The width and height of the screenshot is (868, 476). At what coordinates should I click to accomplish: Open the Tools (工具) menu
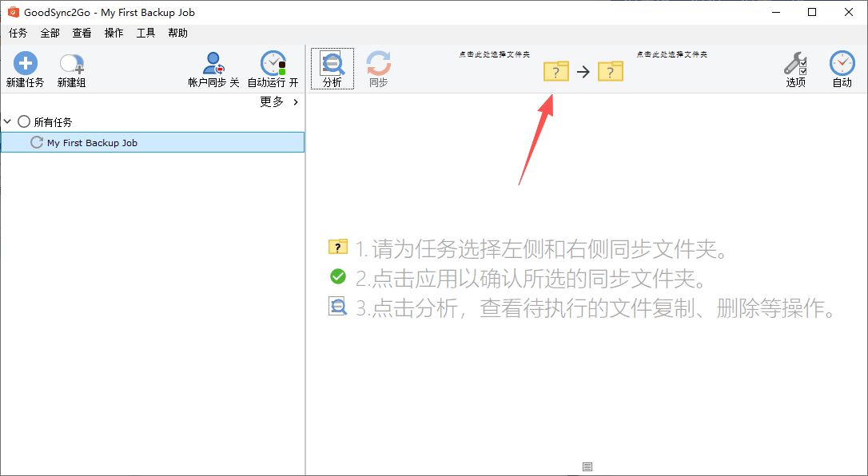(x=146, y=34)
